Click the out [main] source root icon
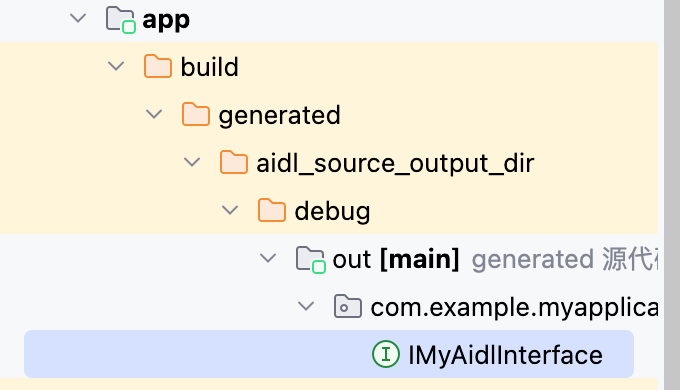The height and width of the screenshot is (390, 680). (311, 259)
